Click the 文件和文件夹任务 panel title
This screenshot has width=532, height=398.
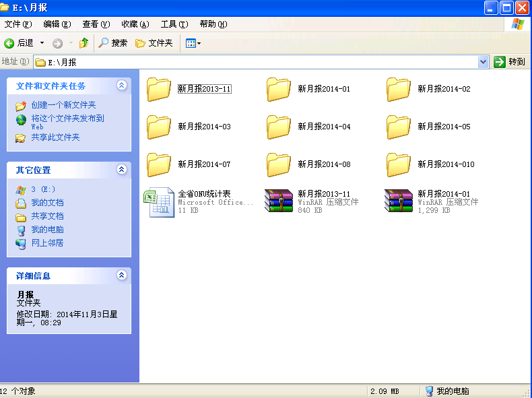51,86
